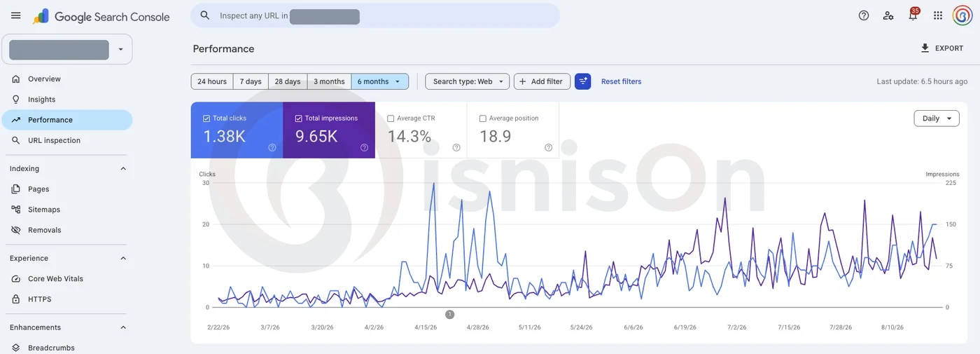The width and height of the screenshot is (980, 354).
Task: Click the Reset filters link
Action: coord(622,81)
